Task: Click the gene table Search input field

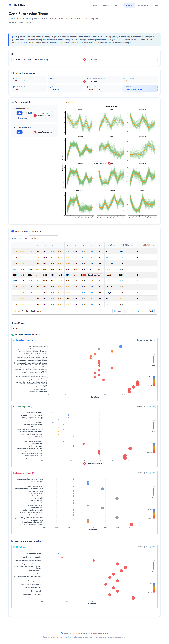Action: point(43,238)
